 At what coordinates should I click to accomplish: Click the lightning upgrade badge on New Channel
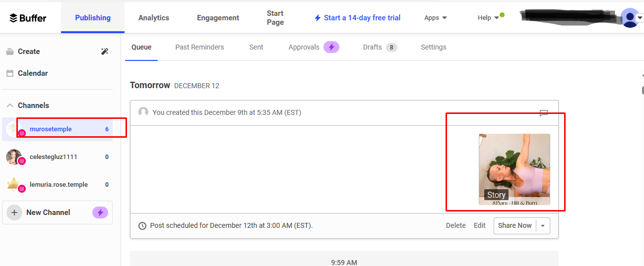[x=100, y=213]
